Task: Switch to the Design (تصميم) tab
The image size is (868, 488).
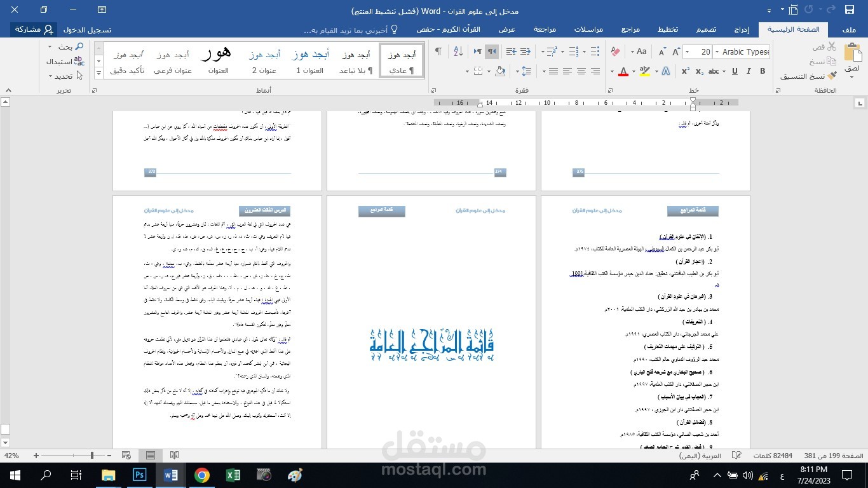Action: point(706,30)
